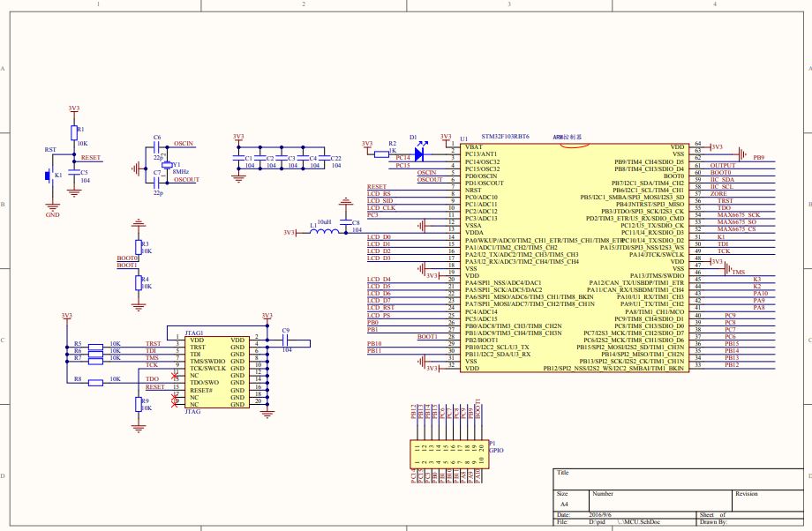Click the TDO/SWO pin on JTAG connector

(205, 383)
